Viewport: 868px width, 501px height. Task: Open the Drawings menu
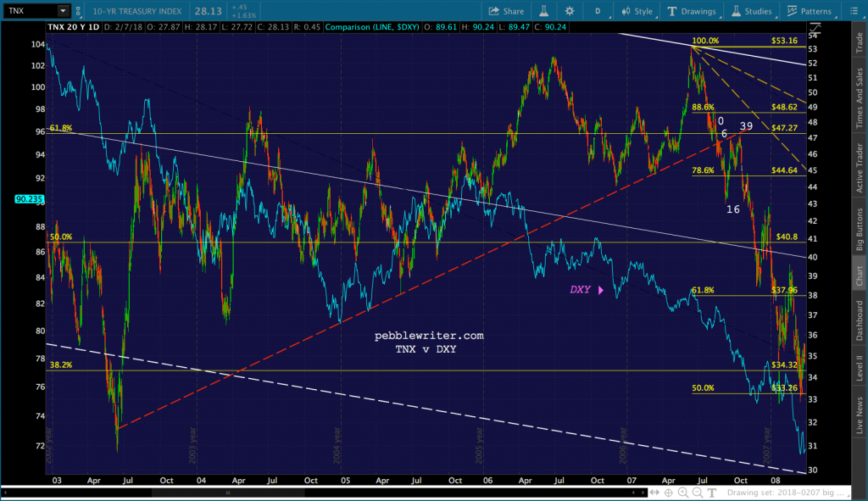click(692, 11)
